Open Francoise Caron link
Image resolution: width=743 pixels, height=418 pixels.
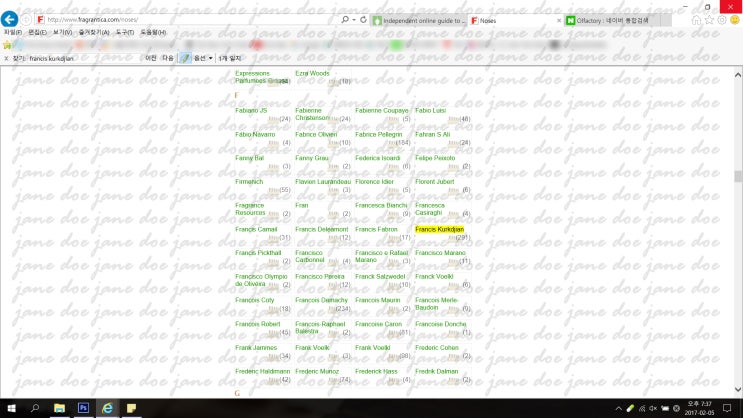coord(378,324)
